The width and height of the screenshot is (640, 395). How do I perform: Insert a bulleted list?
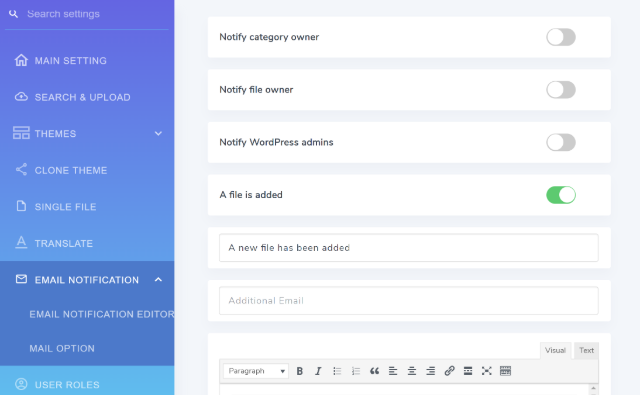pyautogui.click(x=337, y=371)
